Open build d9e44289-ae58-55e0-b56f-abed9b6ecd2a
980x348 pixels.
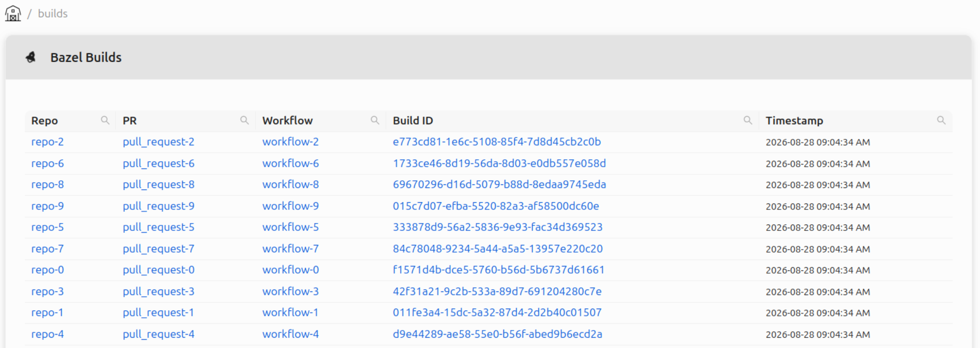pos(498,334)
